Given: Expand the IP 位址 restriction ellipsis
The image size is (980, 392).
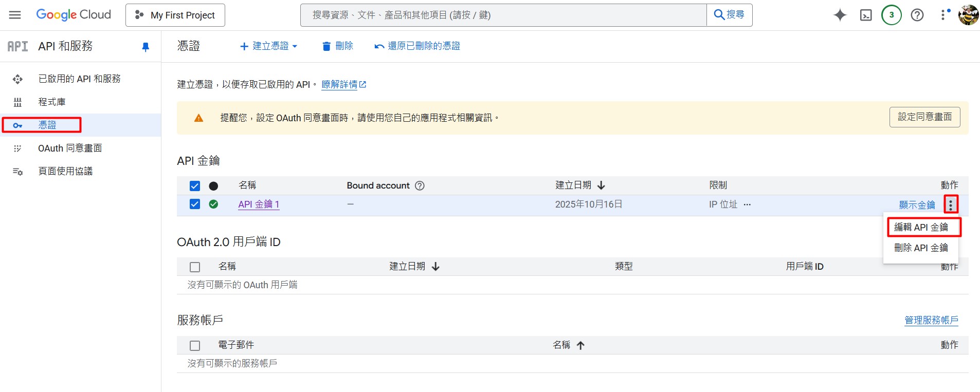Looking at the screenshot, I should pos(747,204).
